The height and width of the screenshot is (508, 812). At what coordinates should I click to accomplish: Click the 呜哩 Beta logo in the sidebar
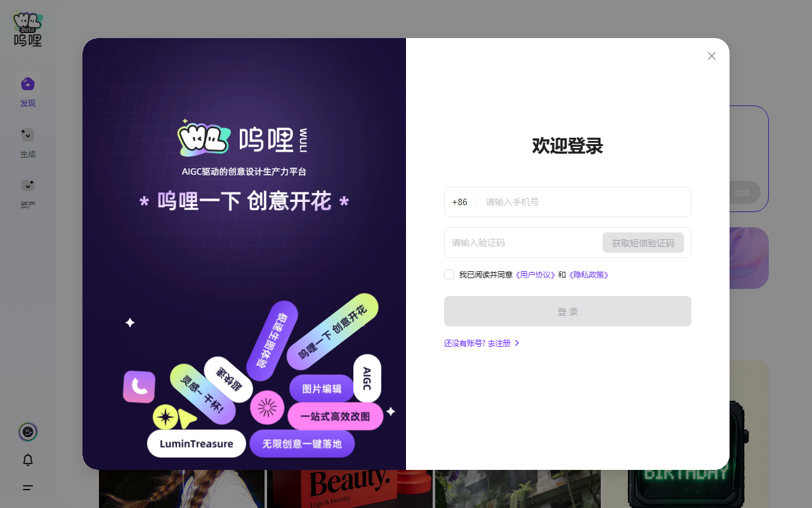[28, 29]
